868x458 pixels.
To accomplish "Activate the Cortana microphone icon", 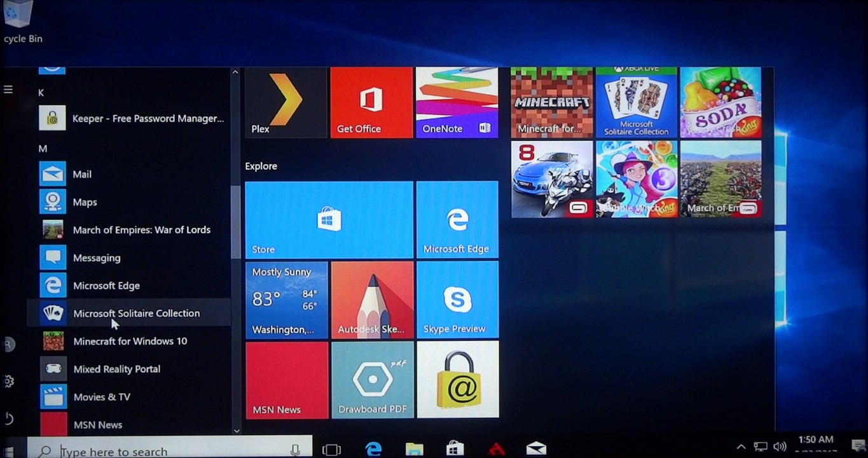I will (x=294, y=450).
